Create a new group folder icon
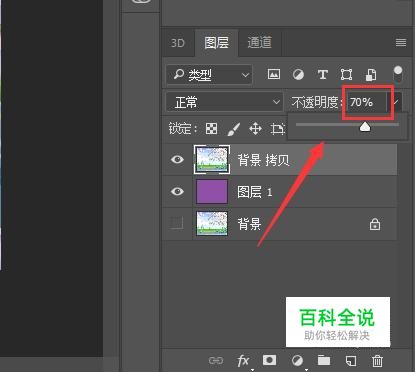The width and height of the screenshot is (415, 372). point(324,360)
